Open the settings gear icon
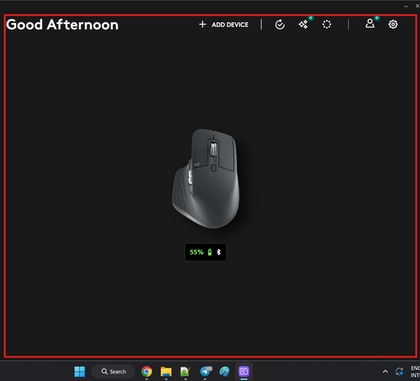This screenshot has width=420, height=381. click(393, 24)
